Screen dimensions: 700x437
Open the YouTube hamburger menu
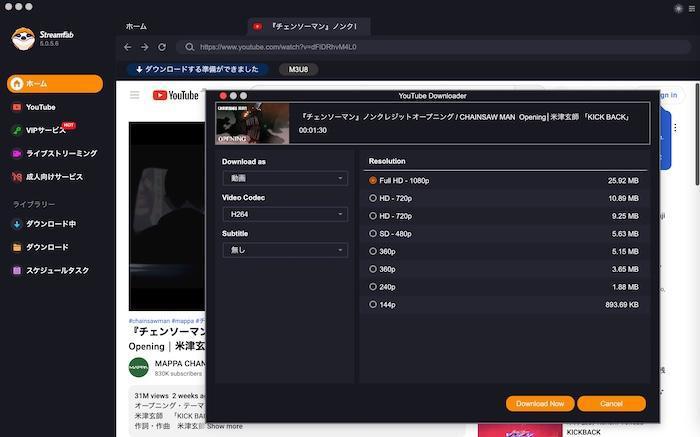pos(134,95)
